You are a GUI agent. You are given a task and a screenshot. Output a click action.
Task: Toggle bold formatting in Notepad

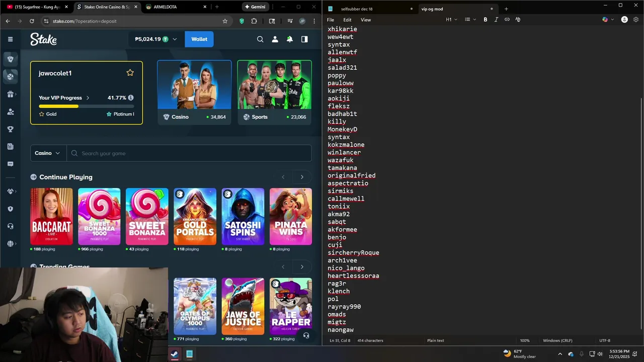[x=486, y=20]
